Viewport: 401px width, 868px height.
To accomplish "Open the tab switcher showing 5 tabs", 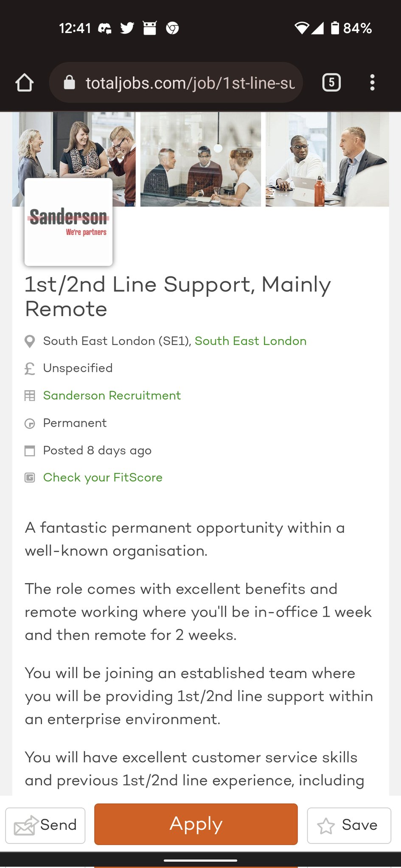I will point(331,82).
